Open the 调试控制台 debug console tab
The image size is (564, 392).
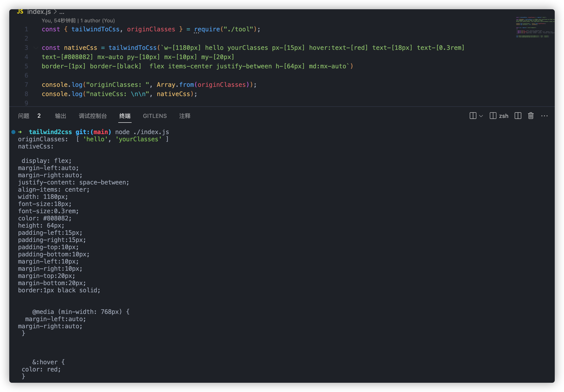93,116
